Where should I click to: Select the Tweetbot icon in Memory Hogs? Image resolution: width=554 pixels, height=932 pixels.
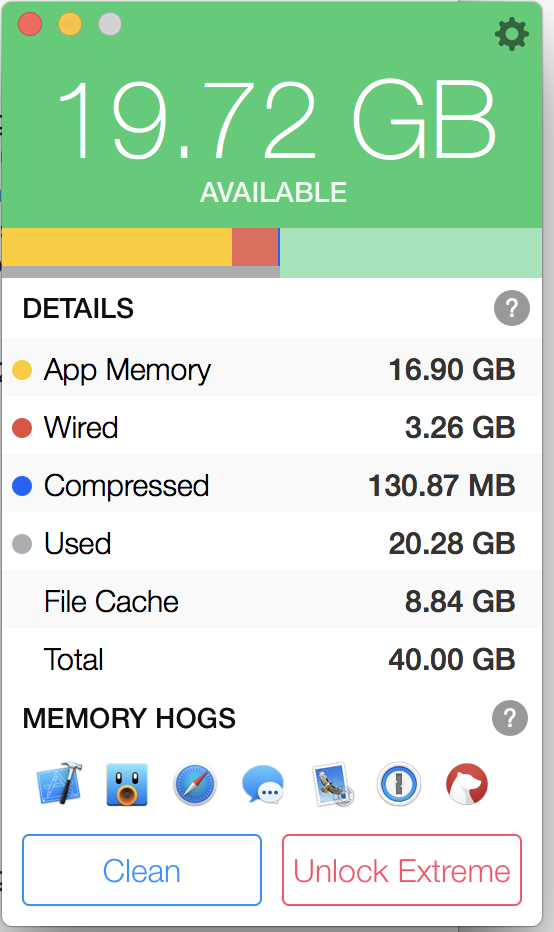point(127,784)
